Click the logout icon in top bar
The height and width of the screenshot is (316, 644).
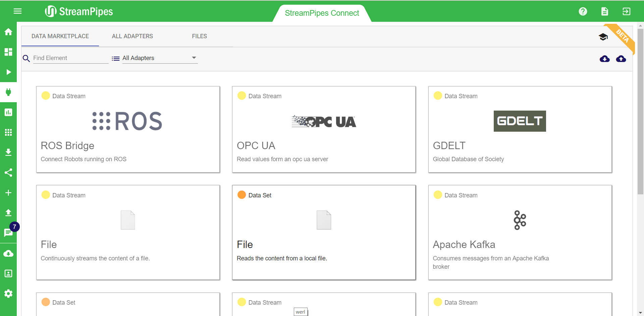[x=626, y=11]
